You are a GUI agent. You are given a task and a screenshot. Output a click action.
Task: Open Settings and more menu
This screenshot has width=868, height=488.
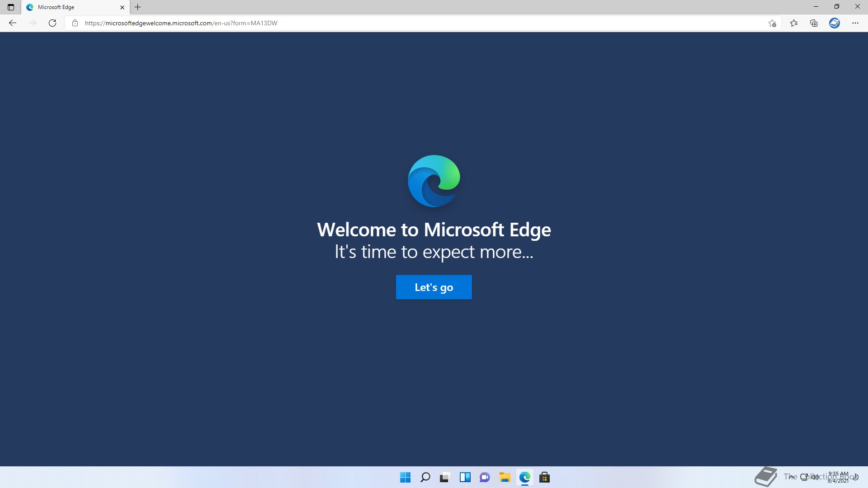coord(855,23)
